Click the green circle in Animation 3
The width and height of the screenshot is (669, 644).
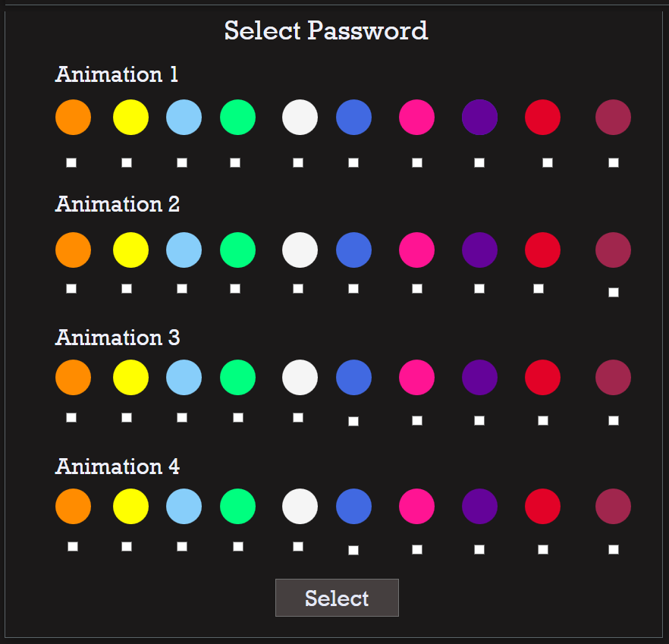click(x=237, y=377)
